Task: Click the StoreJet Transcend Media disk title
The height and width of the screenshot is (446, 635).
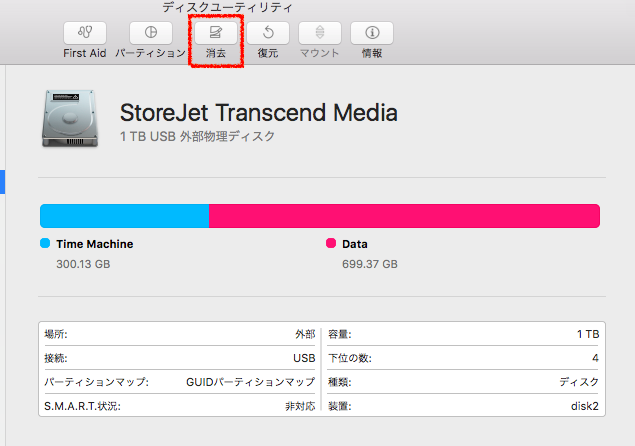Action: (258, 112)
